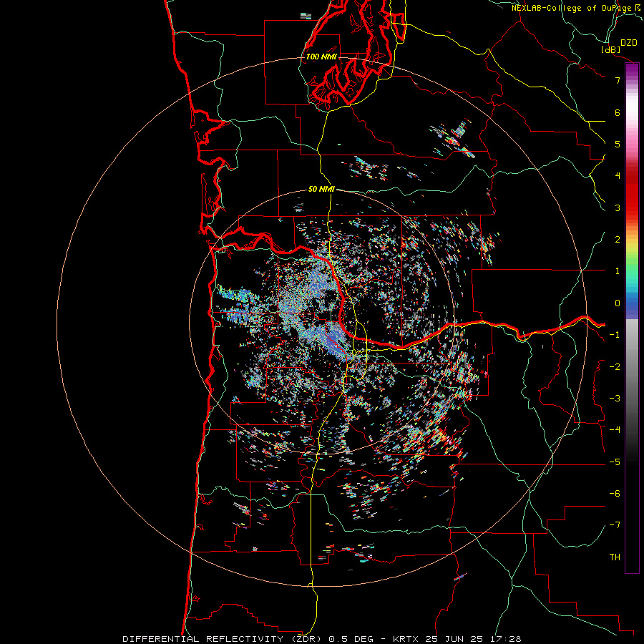Click the -4 dB label on the color scale

click(615, 430)
